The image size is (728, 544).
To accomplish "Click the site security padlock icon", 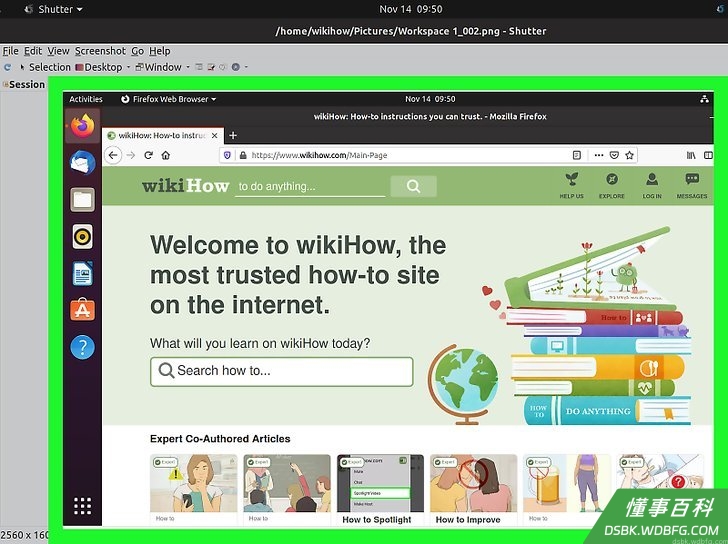I will point(243,155).
